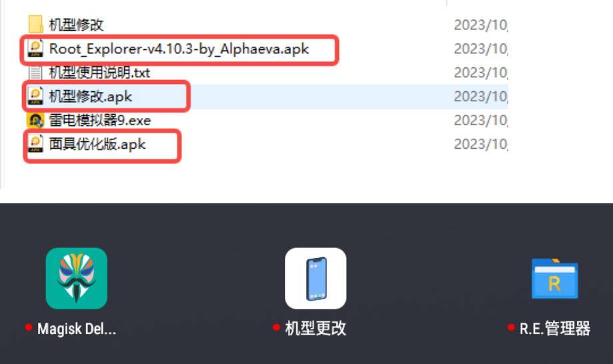Click the date of 机型修改.apk row
613x364 pixels.
pyautogui.click(x=481, y=97)
